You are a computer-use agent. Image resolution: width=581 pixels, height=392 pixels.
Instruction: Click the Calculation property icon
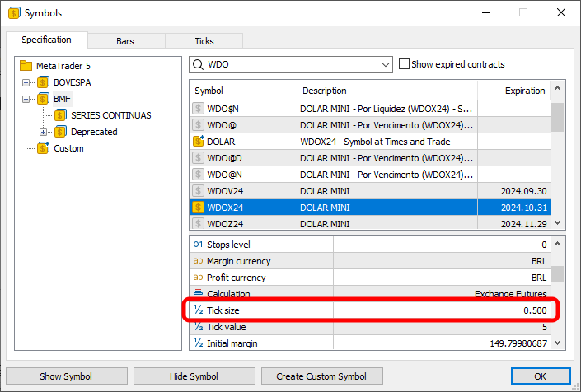tap(199, 293)
